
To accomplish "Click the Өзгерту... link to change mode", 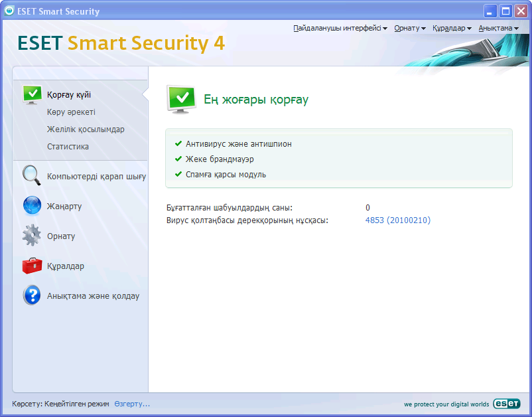I will 132,404.
